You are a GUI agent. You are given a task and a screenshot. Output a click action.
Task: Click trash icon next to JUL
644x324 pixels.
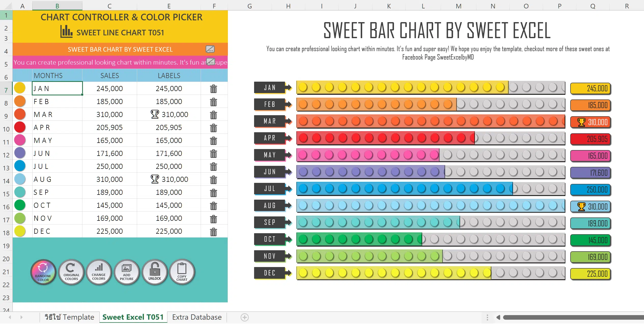pyautogui.click(x=213, y=167)
